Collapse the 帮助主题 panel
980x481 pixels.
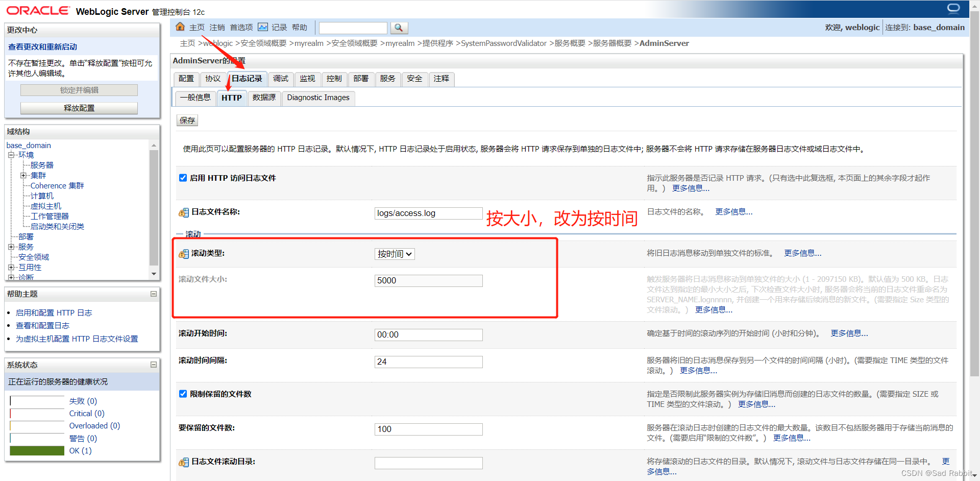[x=154, y=294]
